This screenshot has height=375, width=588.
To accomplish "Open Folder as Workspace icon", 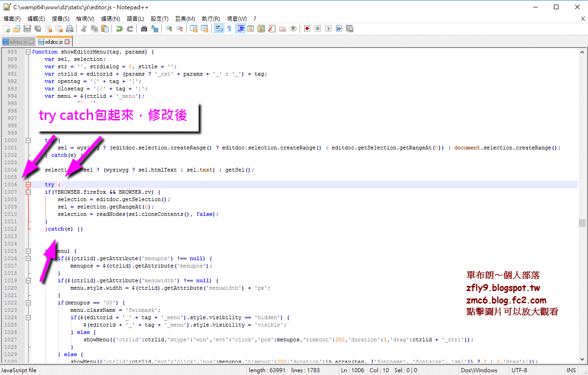I will tap(282, 29).
